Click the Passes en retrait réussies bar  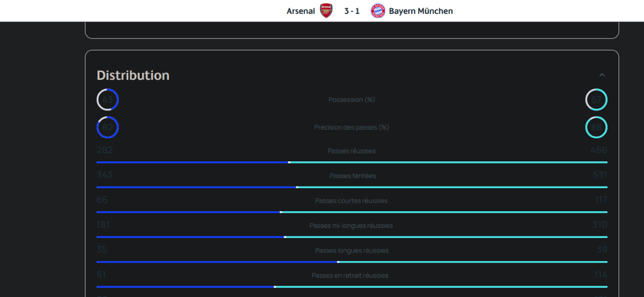coord(352,287)
